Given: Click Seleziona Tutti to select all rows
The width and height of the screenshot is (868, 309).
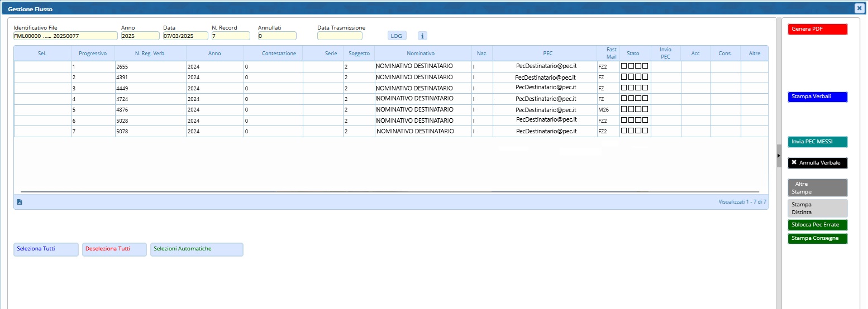Looking at the screenshot, I should (x=46, y=249).
